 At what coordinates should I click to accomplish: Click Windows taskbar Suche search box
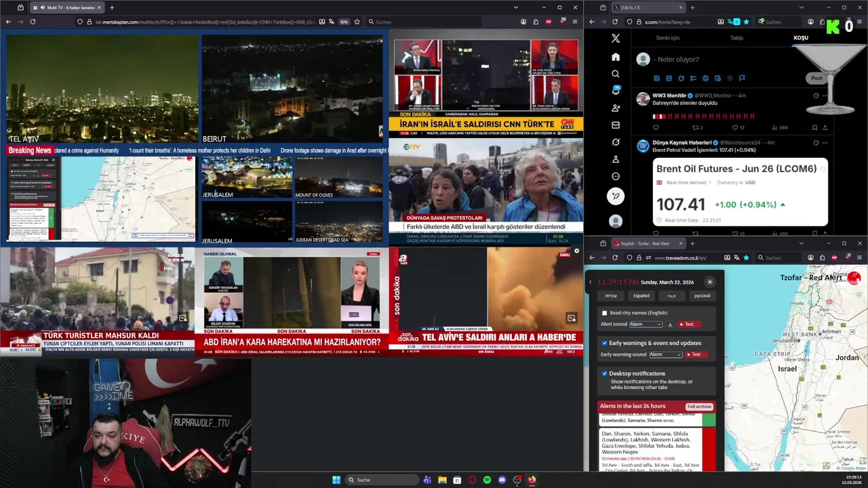(382, 480)
